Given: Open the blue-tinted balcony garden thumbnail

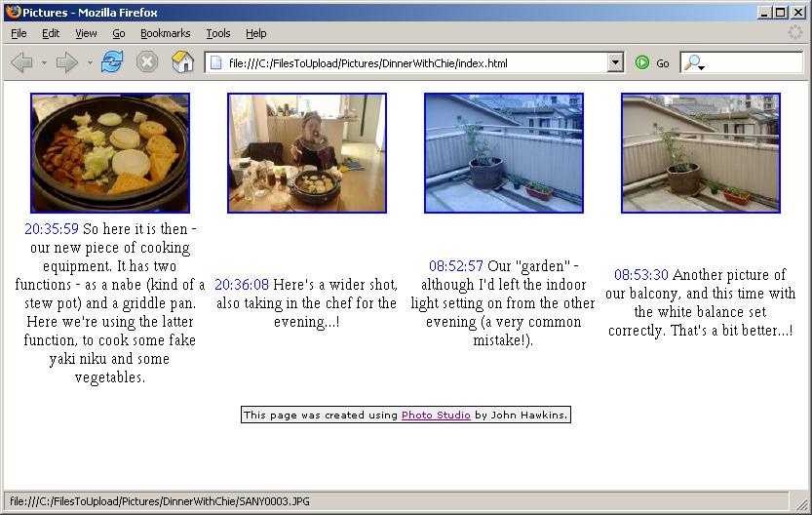Looking at the screenshot, I should [504, 153].
